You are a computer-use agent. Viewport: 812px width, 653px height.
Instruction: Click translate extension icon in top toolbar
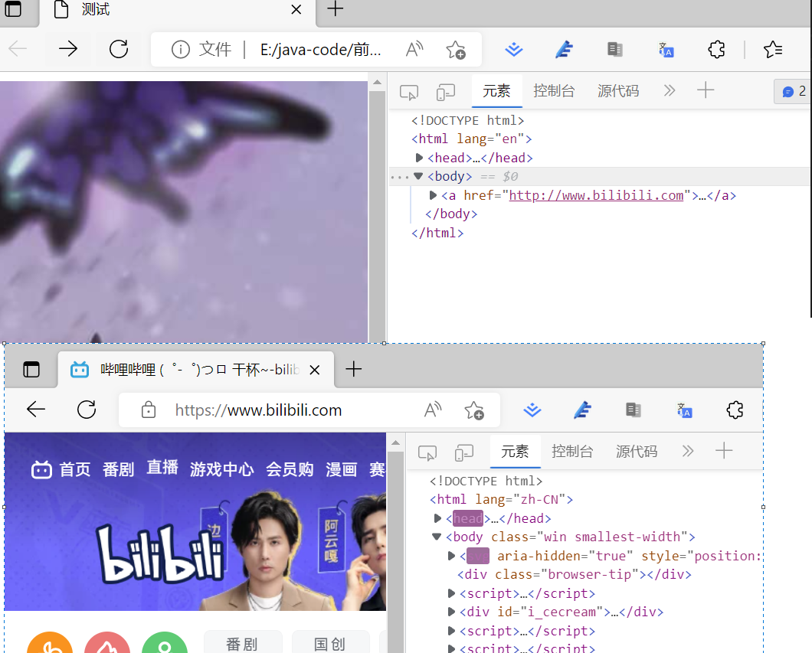click(666, 50)
